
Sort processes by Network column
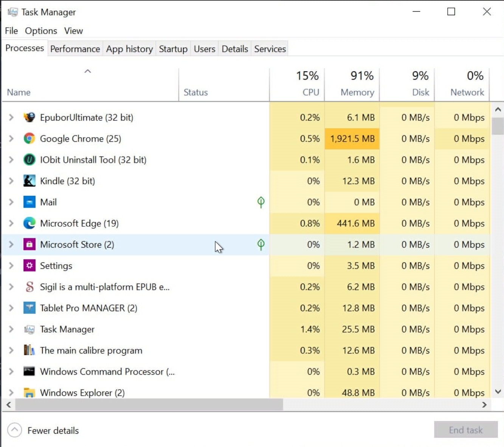click(462, 85)
